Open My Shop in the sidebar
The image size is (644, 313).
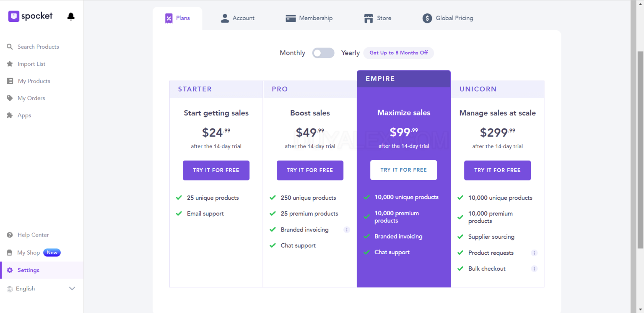coord(29,253)
